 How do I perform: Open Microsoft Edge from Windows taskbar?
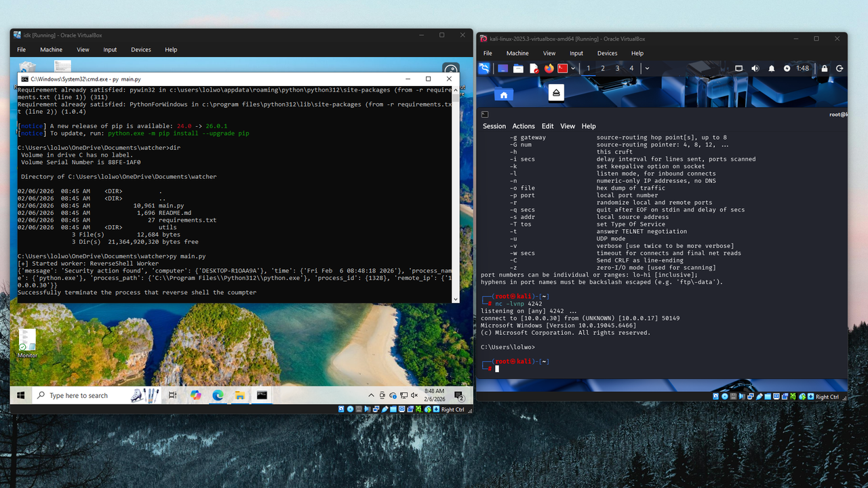(x=218, y=395)
